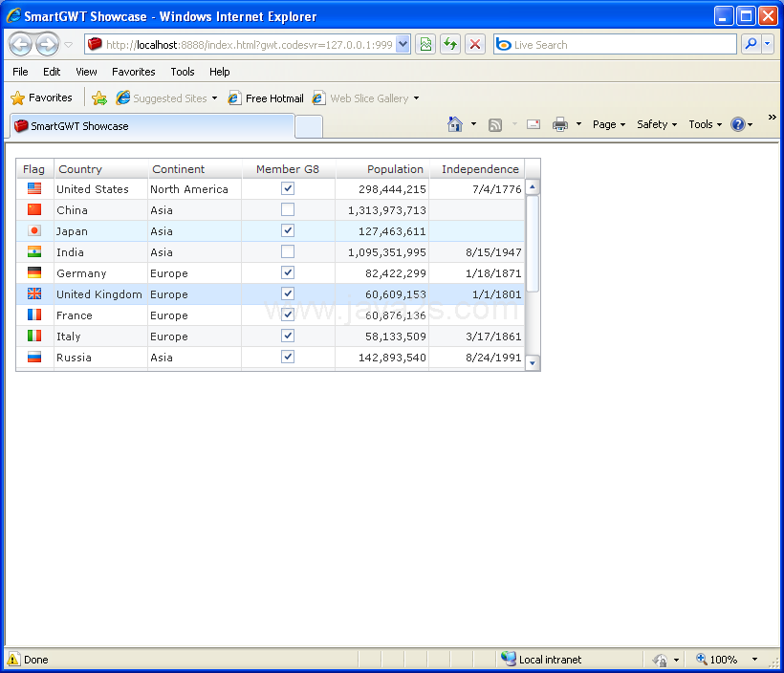
Task: Uncheck Member G8 for United Kingdom
Action: point(288,293)
